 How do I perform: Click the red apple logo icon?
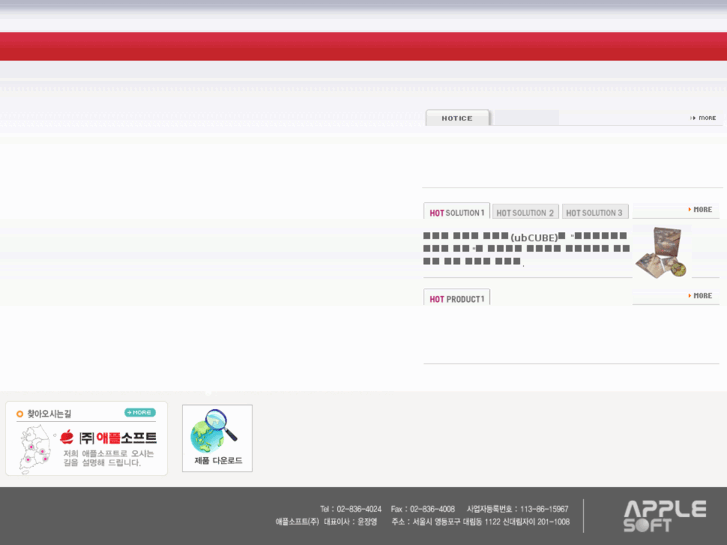coord(67,436)
